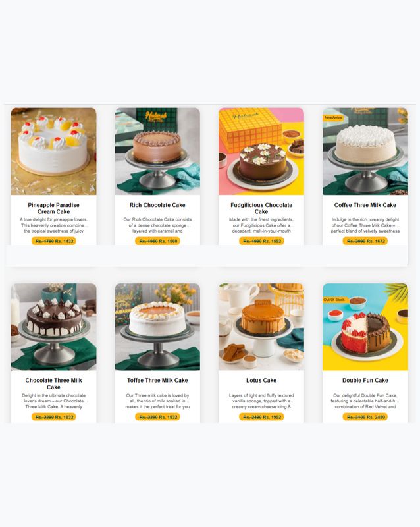Click the Rs. 1672 price badge
Image resolution: width=420 pixels, height=527 pixels.
365,241
